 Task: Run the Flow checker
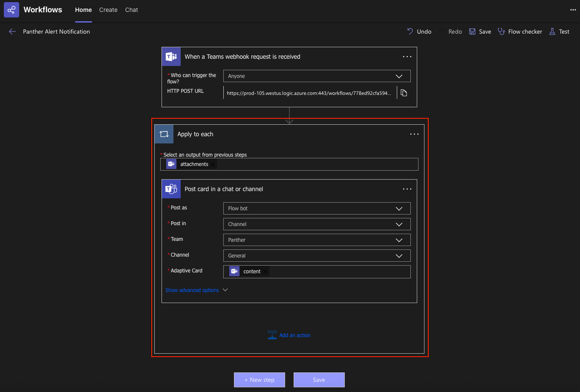[520, 31]
